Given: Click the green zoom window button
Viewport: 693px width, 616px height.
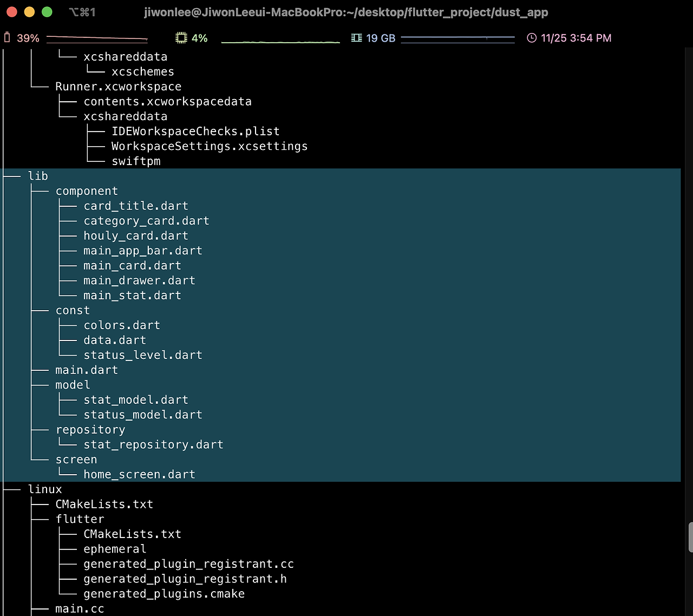Looking at the screenshot, I should pyautogui.click(x=47, y=12).
